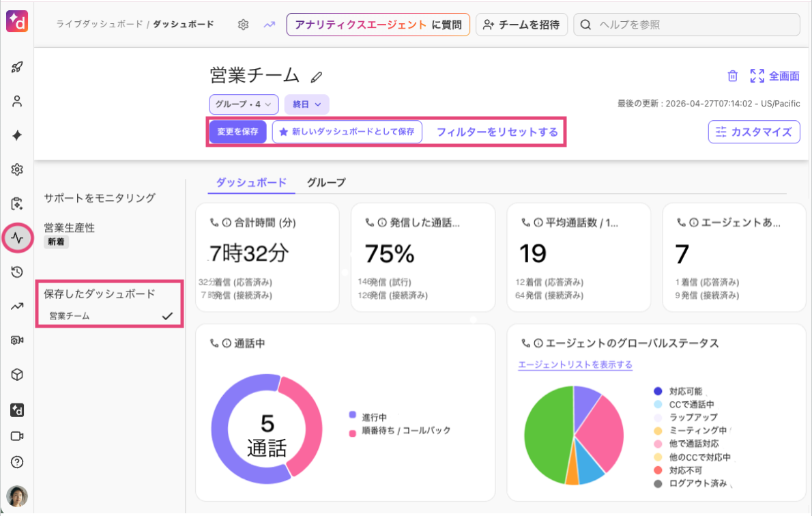Open the person profile sidebar icon
Screen dimensions: 812x516
click(17, 101)
